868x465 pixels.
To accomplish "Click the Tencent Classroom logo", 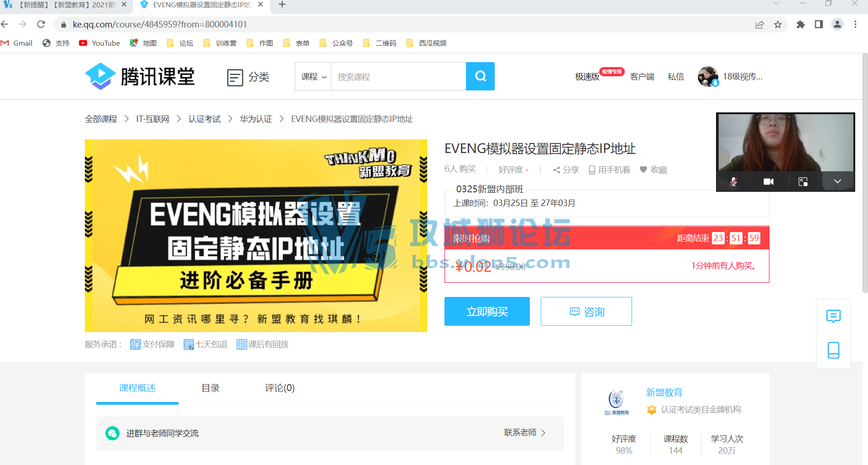I will point(140,76).
